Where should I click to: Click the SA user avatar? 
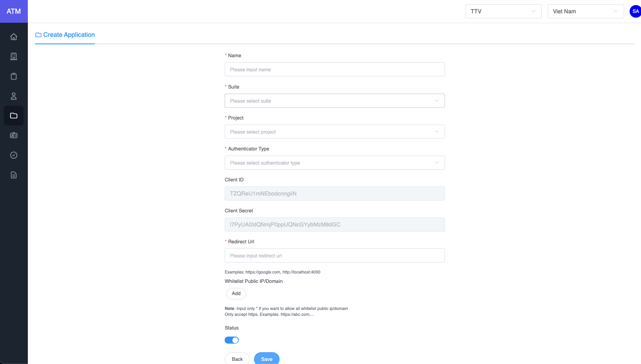pyautogui.click(x=635, y=11)
